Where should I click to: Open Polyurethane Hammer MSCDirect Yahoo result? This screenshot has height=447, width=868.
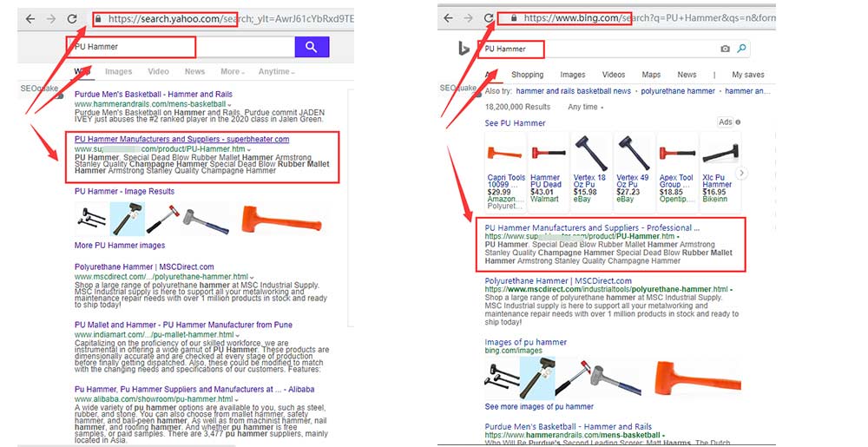click(x=144, y=266)
